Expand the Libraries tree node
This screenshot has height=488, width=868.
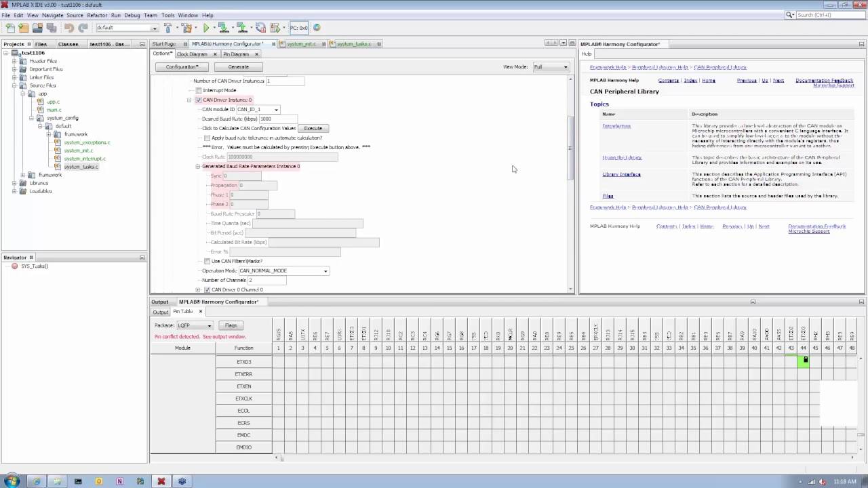point(14,183)
